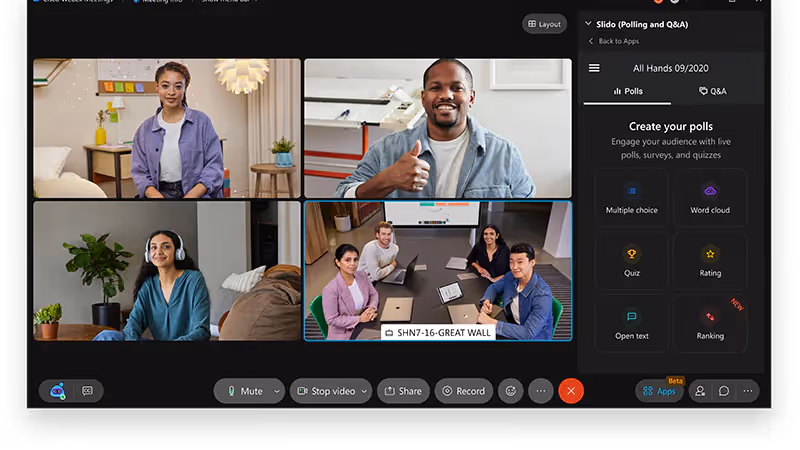Create a Quiz poll
This screenshot has width=800, height=450.
coord(632,261)
